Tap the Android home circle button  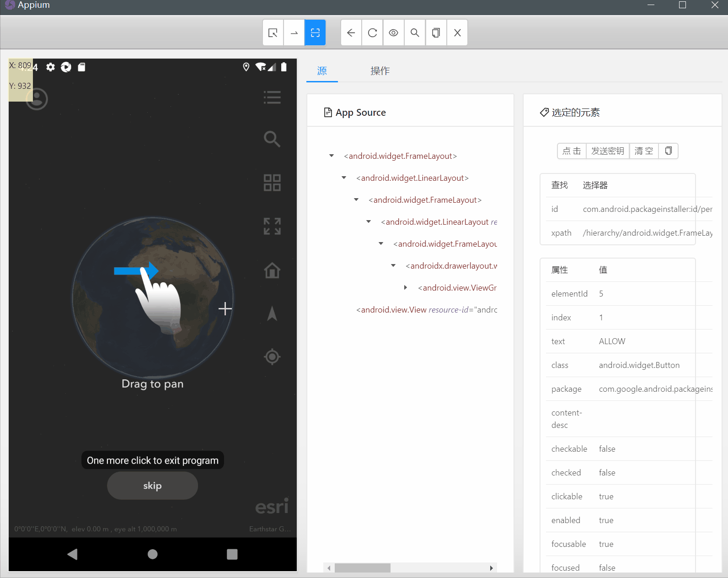pos(153,554)
